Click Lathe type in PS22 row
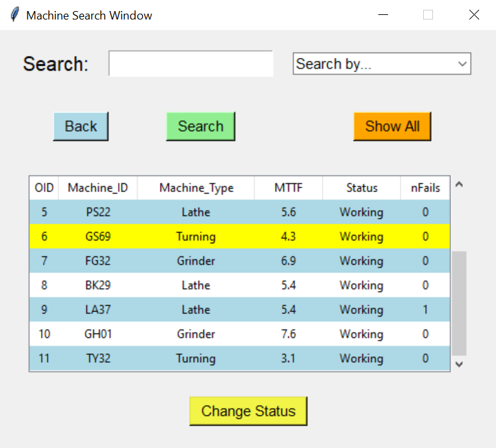This screenshot has width=496, height=448. [x=196, y=212]
